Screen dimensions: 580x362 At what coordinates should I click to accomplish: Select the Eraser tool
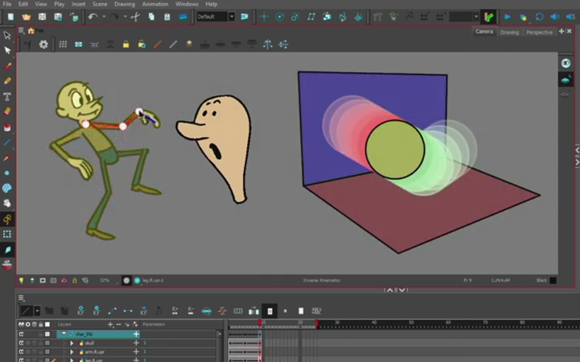(x=7, y=112)
